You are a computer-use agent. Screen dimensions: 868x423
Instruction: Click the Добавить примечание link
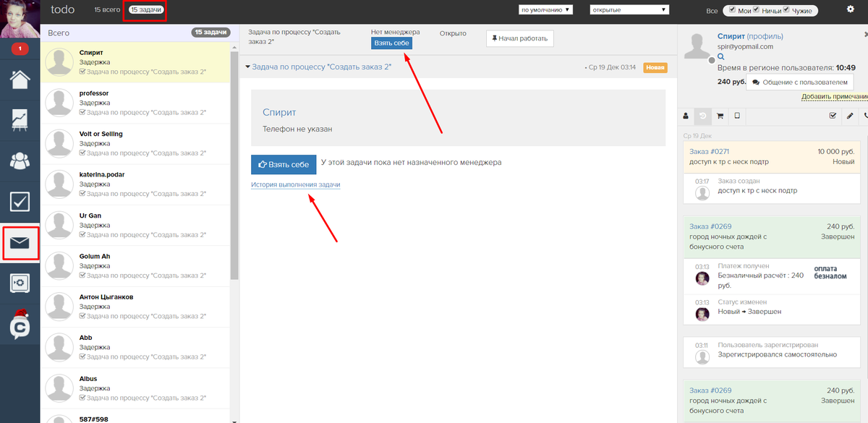[x=835, y=97]
